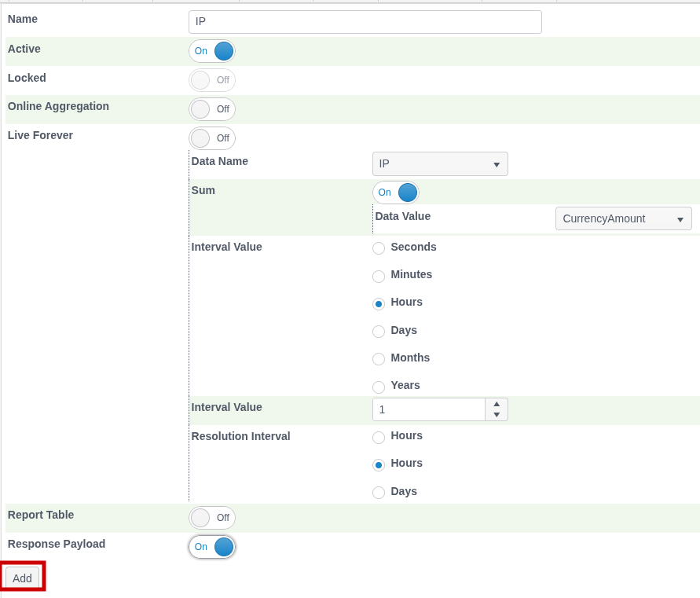700x598 pixels.
Task: Click the Interval Value number field
Action: (x=428, y=409)
